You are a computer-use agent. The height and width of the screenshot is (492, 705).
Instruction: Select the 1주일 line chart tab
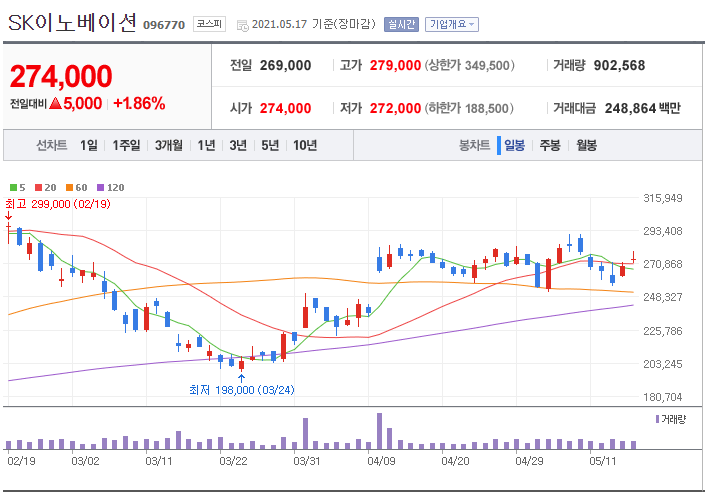126,145
